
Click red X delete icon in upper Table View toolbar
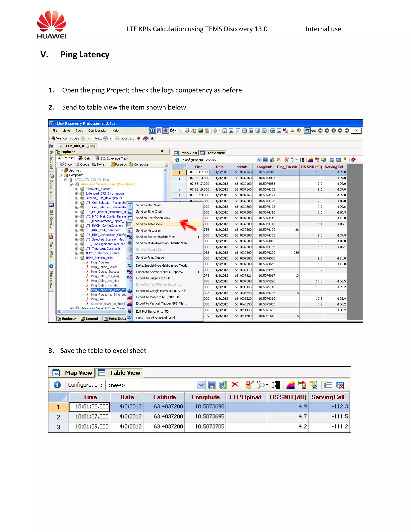pyautogui.click(x=279, y=160)
